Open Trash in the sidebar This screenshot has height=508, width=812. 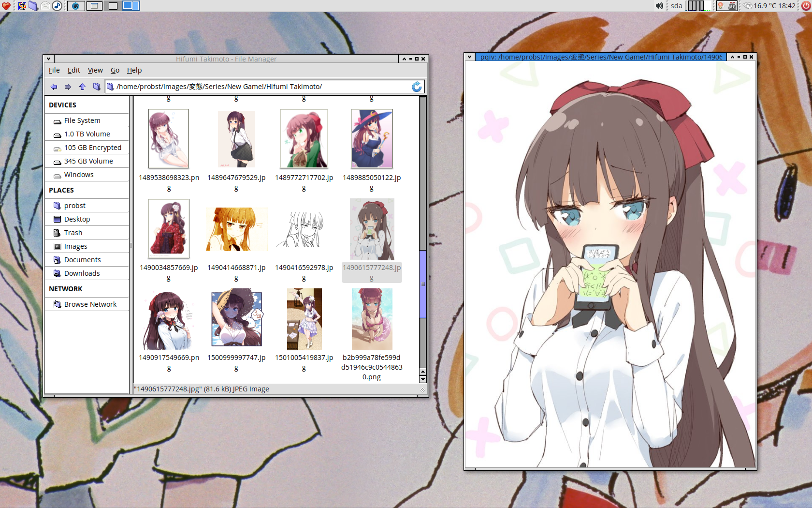coord(87,233)
